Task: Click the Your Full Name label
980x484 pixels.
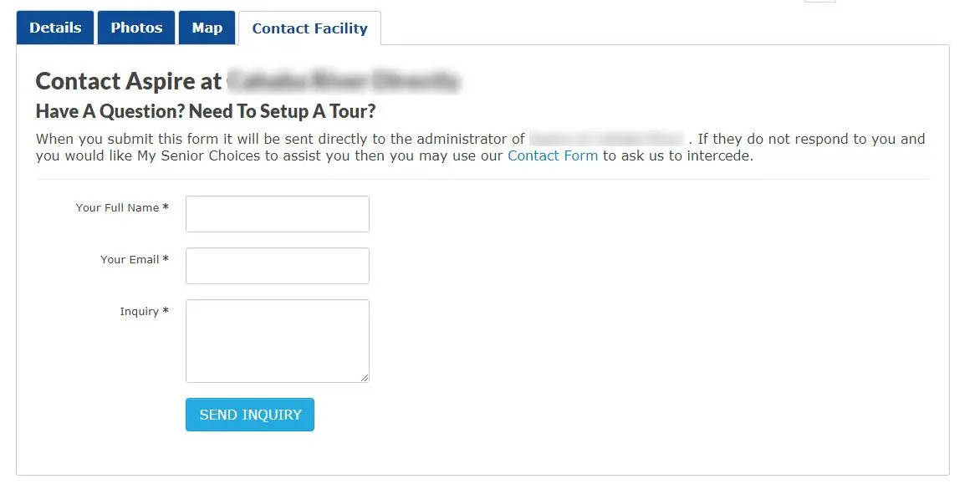Action: 117,207
